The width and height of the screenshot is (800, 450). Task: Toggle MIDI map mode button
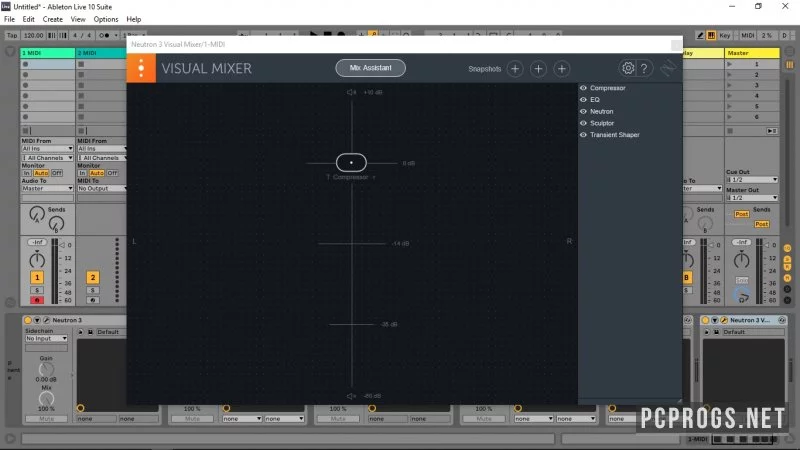[x=747, y=35]
